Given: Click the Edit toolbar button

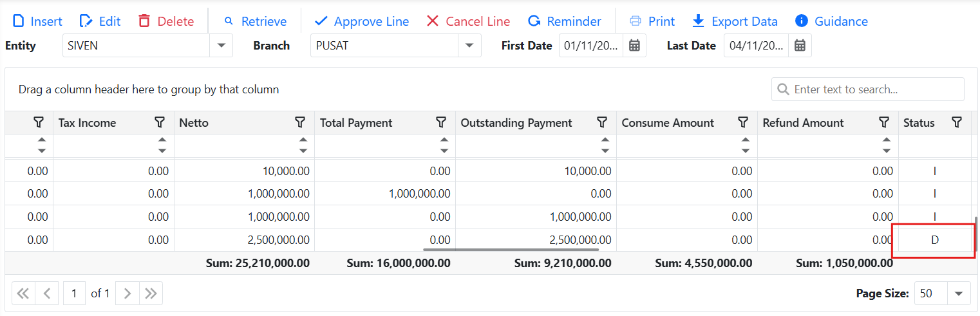Looking at the screenshot, I should pyautogui.click(x=100, y=21).
